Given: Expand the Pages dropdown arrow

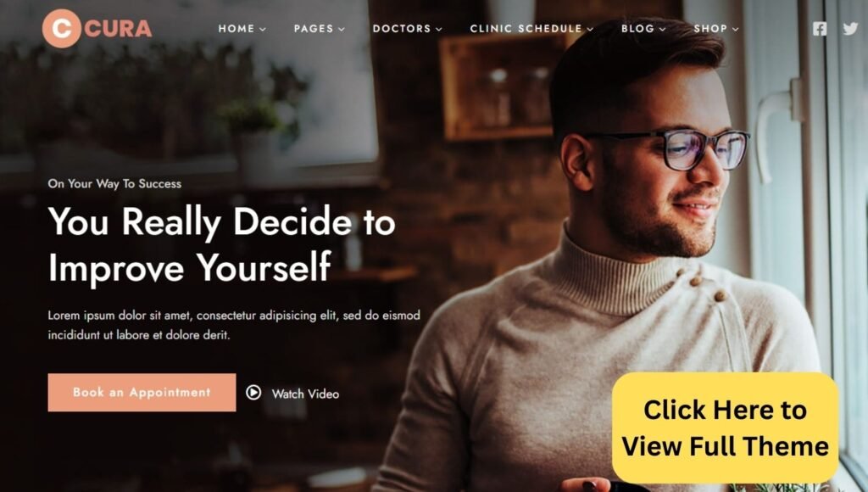Looking at the screenshot, I should 342,30.
